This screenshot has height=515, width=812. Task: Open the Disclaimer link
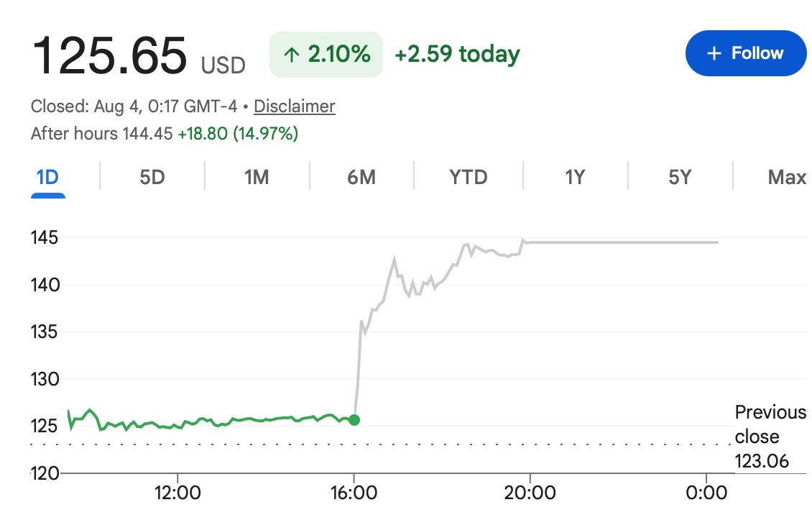(295, 106)
